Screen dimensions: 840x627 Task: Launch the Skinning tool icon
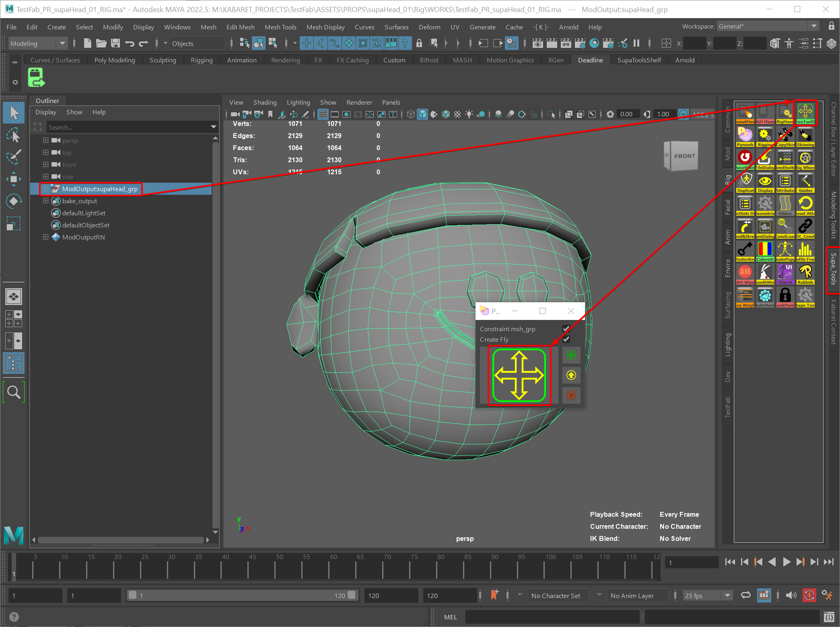point(805,136)
